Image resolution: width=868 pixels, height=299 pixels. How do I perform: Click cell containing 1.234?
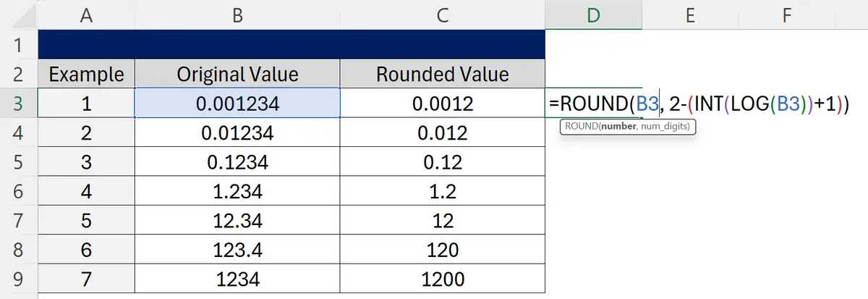point(237,191)
